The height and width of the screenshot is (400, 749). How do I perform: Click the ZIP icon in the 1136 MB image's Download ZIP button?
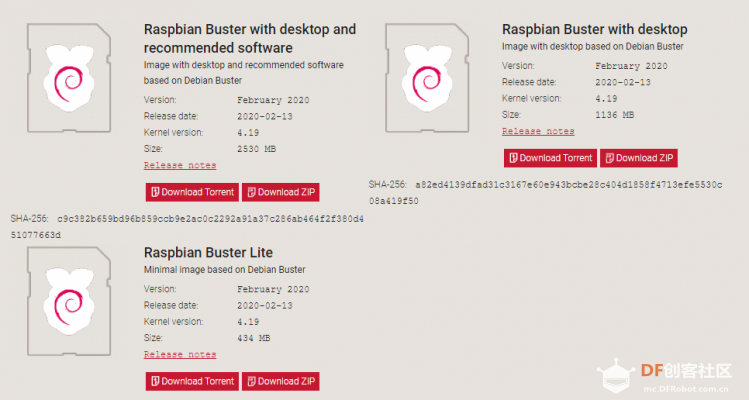[x=610, y=158]
